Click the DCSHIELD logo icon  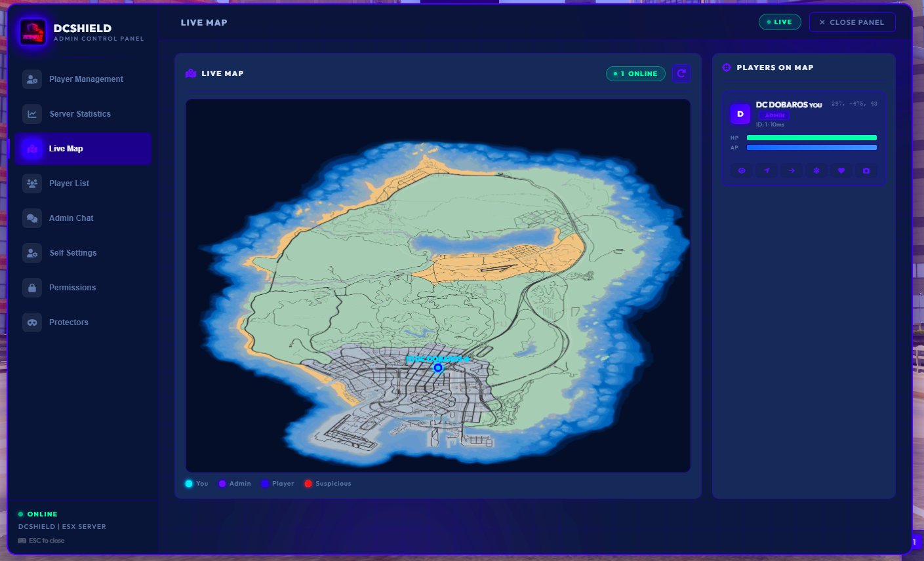point(32,32)
